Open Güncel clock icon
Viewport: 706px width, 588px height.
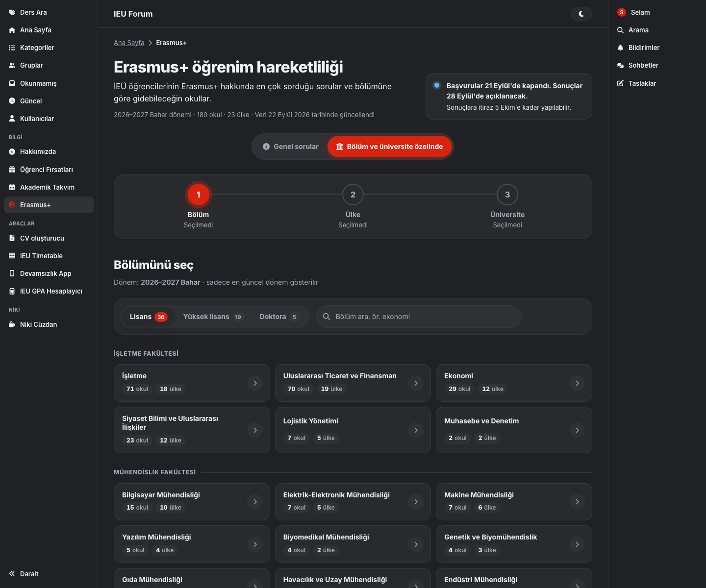coord(12,101)
